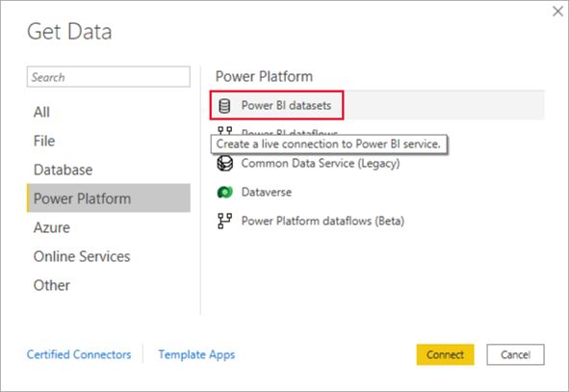
Task: Close the Get Data dialog with X
Action: pyautogui.click(x=557, y=12)
